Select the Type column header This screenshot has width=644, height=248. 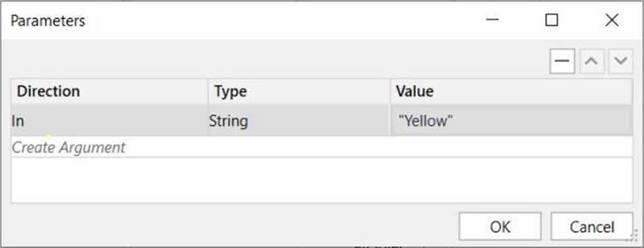tap(300, 91)
